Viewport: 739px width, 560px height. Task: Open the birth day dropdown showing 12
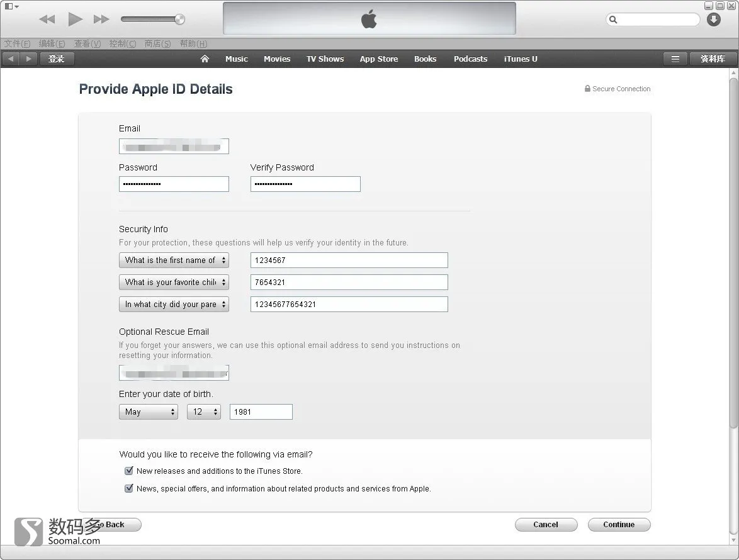[x=203, y=412]
